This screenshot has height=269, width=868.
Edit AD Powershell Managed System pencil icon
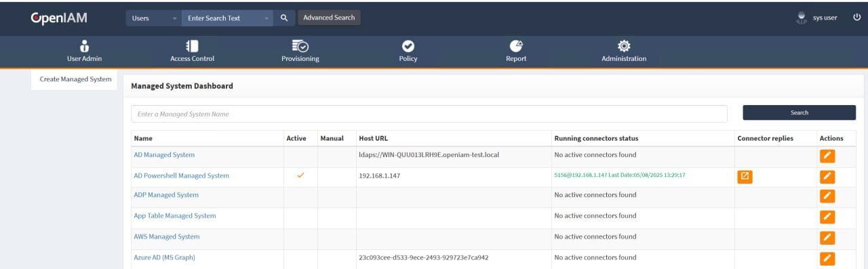pyautogui.click(x=827, y=177)
